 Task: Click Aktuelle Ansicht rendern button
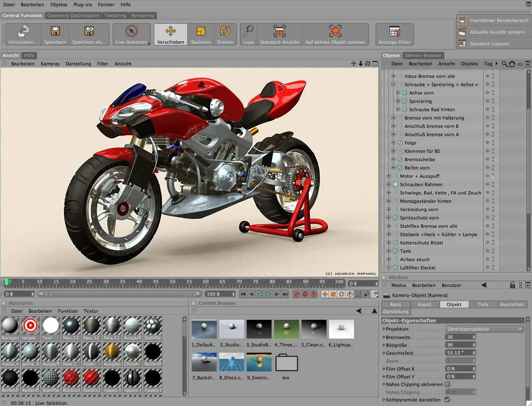click(x=497, y=32)
